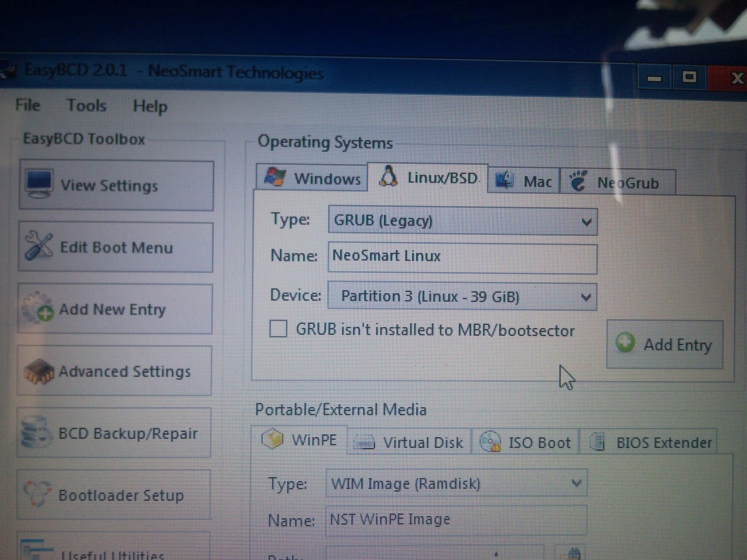The height and width of the screenshot is (560, 747).
Task: Click the NeoSmart Linux name field
Action: click(462, 257)
